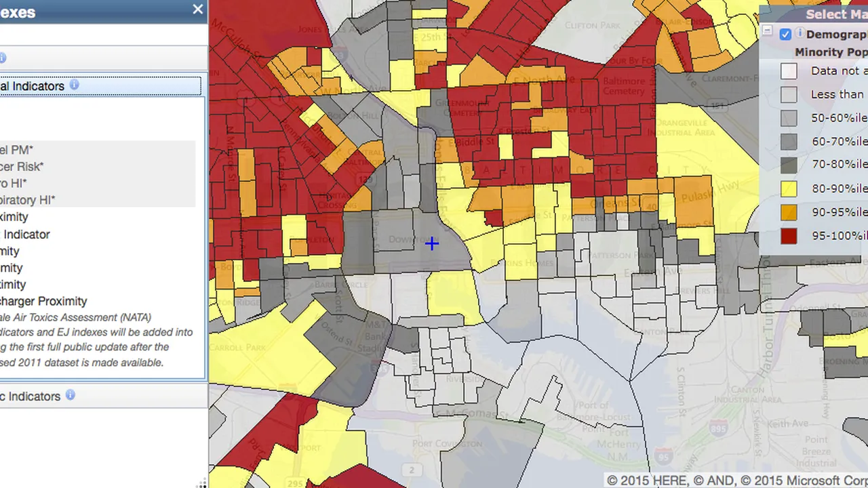Click info icon beside Environmental Indicators header
The image size is (868, 488).
(74, 85)
